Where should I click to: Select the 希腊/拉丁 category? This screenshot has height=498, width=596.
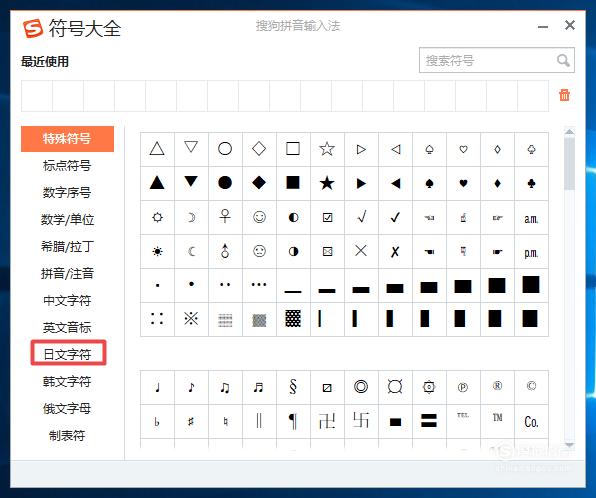[x=67, y=247]
